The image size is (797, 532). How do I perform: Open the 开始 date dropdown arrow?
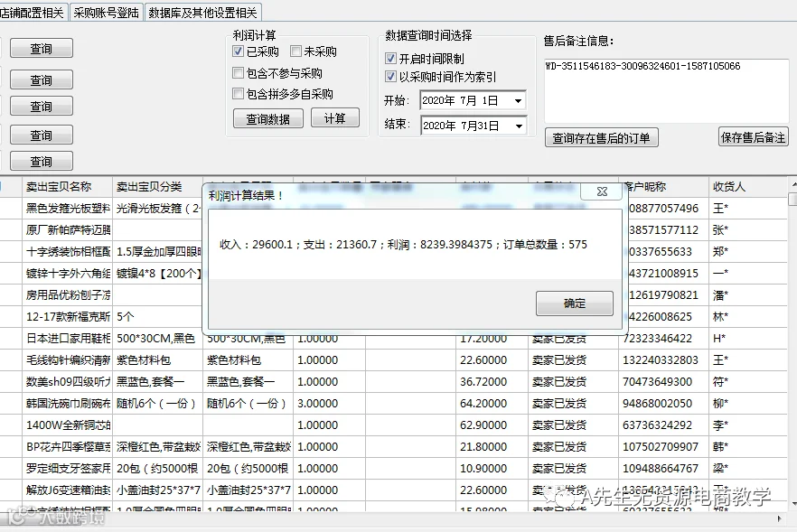tap(518, 100)
